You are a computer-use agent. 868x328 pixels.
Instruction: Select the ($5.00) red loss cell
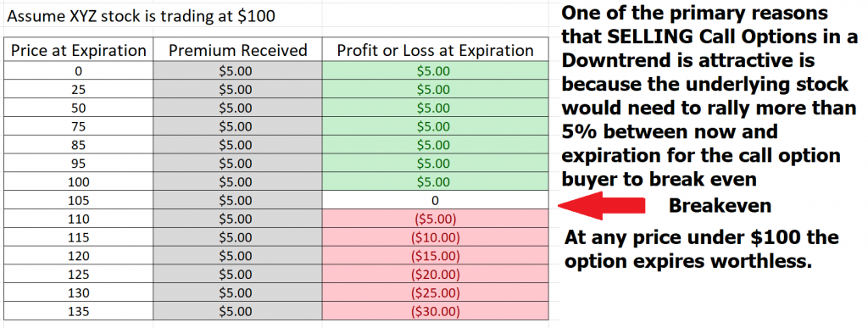(435, 219)
